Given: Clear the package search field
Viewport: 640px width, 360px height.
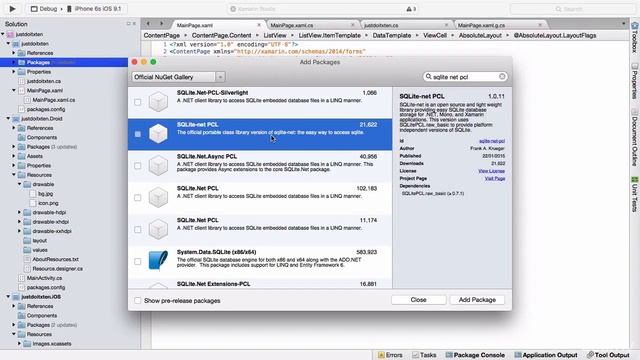Looking at the screenshot, I should [x=502, y=77].
